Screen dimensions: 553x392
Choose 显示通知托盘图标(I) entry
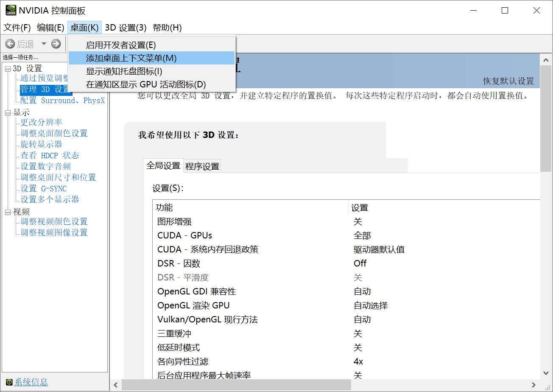(152, 71)
